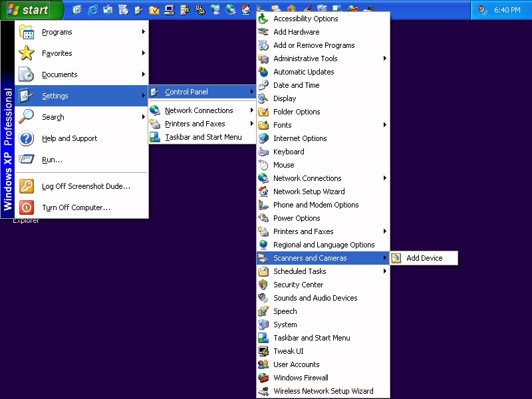Click the Accessibility Options icon
532x399 pixels.
point(263,19)
